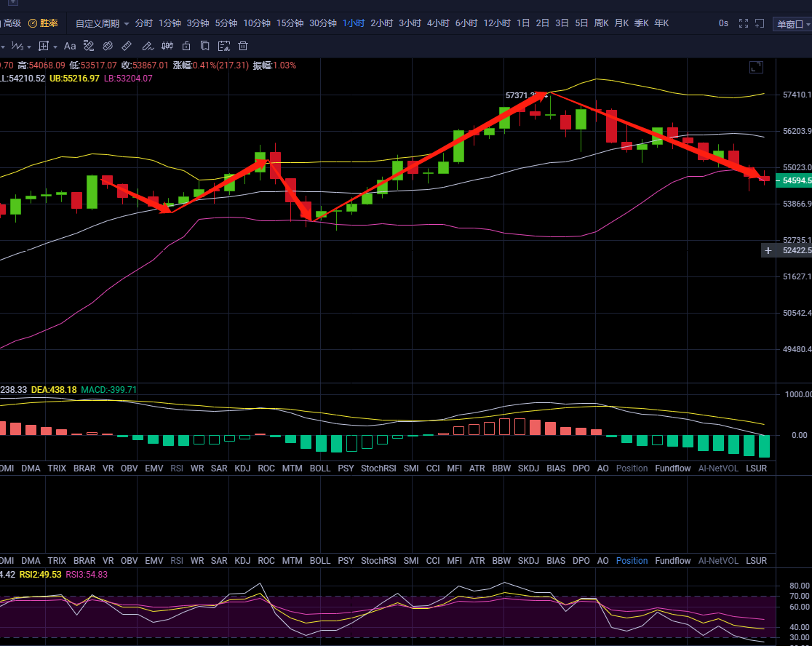The image size is (812, 646).
Task: Click the ruler measure tool icon
Action: [x=127, y=47]
